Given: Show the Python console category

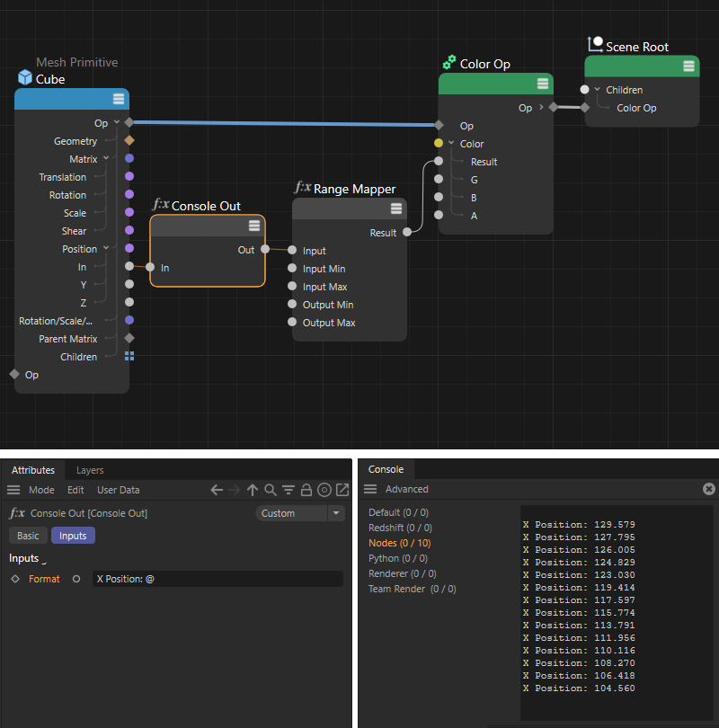Looking at the screenshot, I should pos(398,558).
